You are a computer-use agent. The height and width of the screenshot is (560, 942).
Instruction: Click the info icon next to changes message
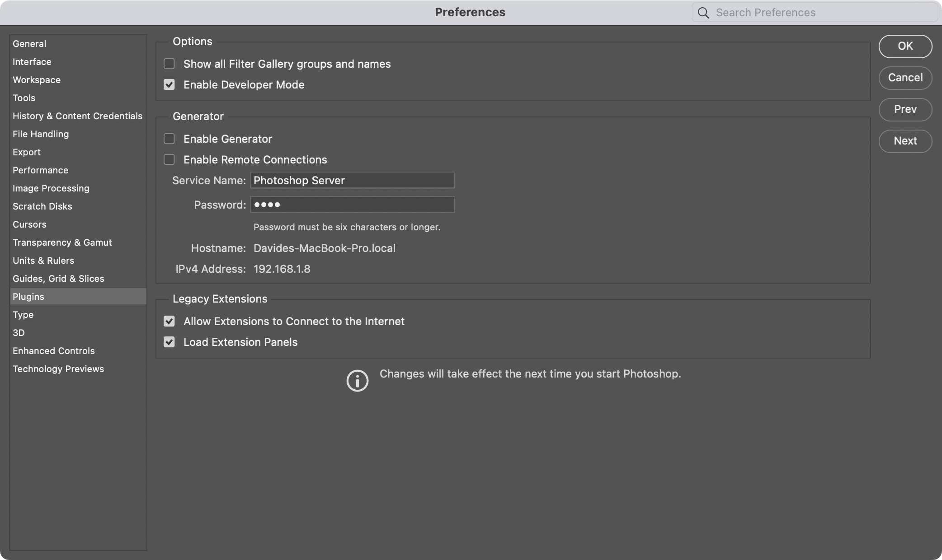[x=356, y=379]
